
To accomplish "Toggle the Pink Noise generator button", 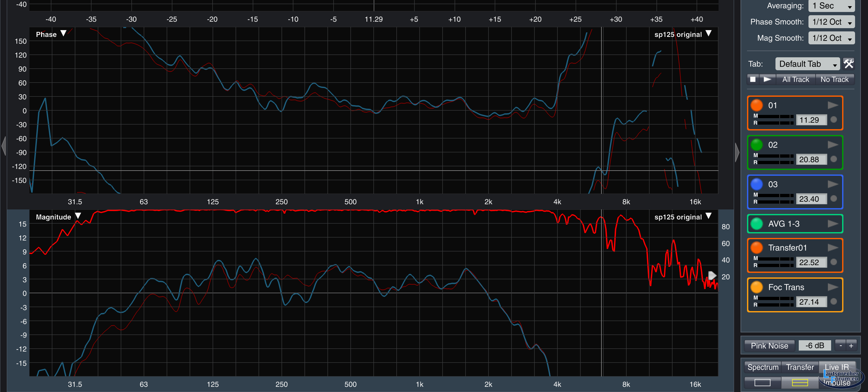I will (x=769, y=345).
